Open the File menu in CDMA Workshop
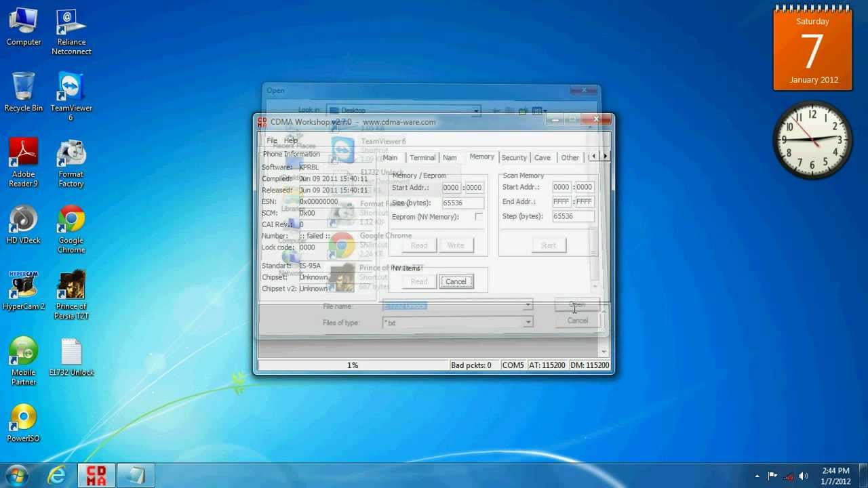This screenshot has height=488, width=868. 272,140
